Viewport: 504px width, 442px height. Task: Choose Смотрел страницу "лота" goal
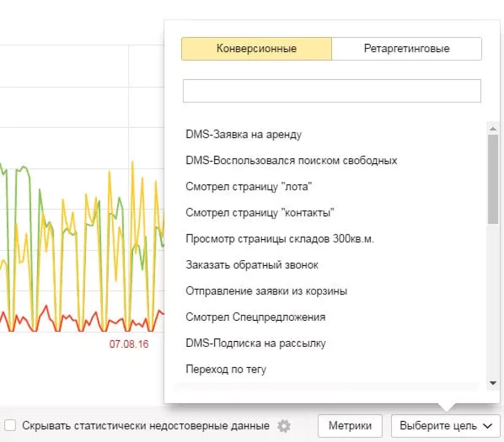(249, 187)
